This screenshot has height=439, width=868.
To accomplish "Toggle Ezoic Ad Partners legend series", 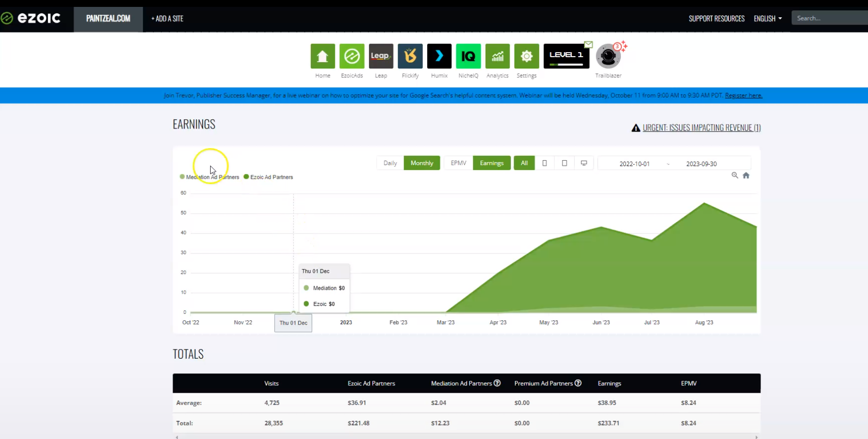I will 268,177.
